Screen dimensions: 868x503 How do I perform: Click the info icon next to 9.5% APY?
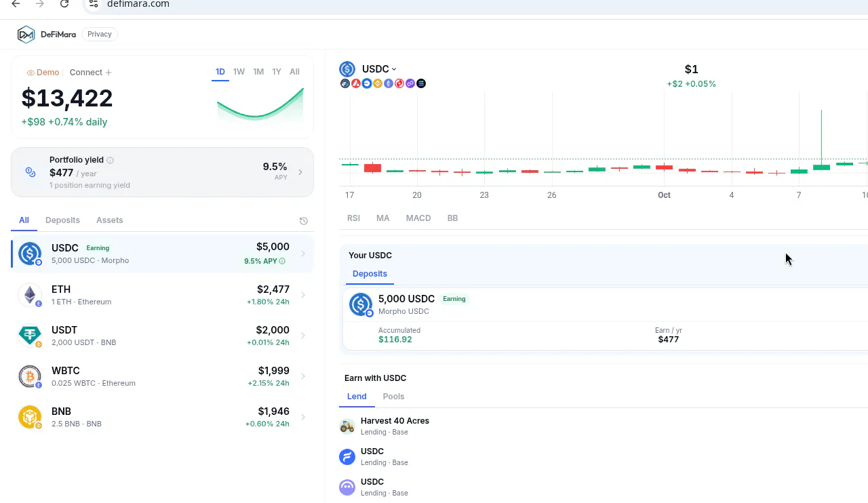coord(282,261)
